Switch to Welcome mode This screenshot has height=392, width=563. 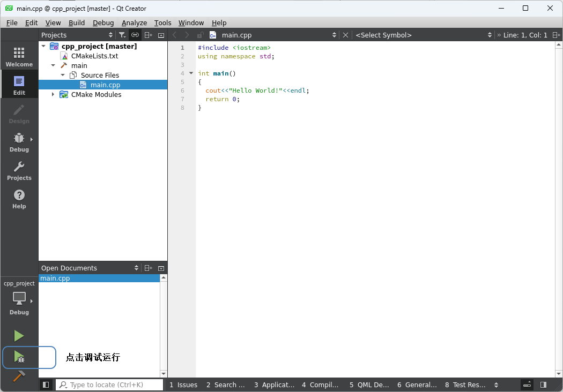click(19, 57)
